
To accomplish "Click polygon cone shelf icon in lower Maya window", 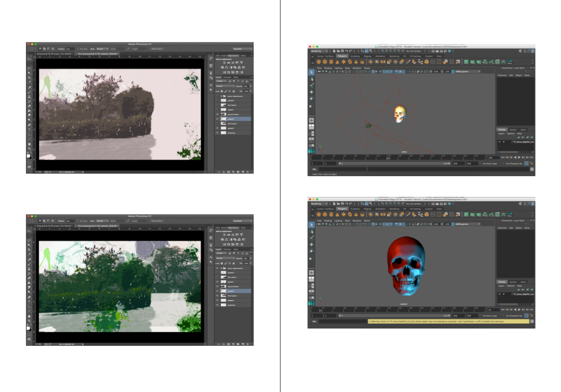I will (337, 214).
